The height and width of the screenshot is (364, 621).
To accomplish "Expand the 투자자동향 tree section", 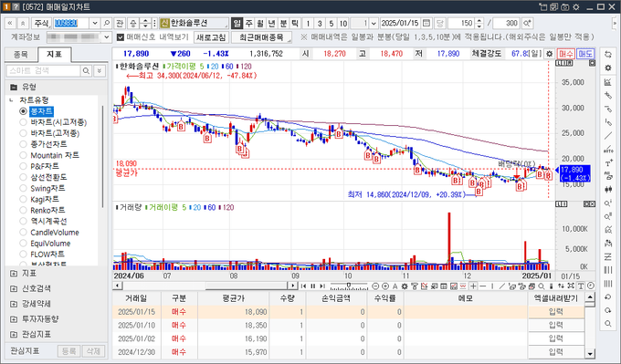I will click(14, 319).
